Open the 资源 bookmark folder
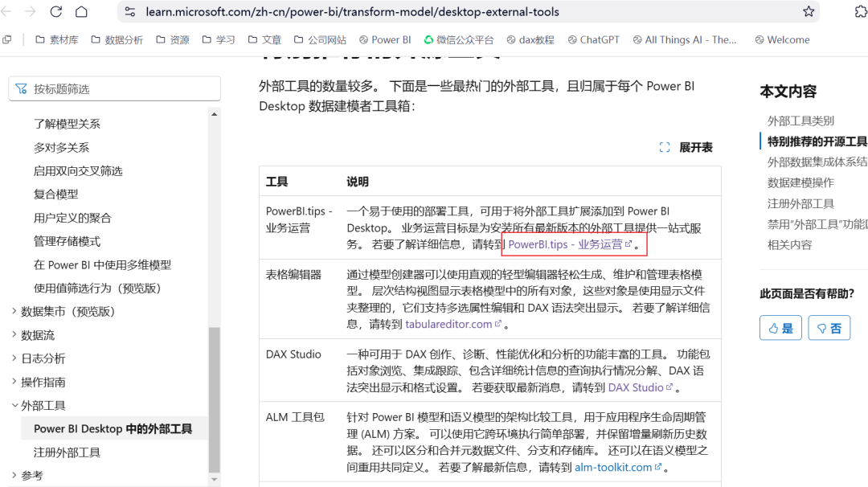The image size is (868, 487). (x=173, y=40)
